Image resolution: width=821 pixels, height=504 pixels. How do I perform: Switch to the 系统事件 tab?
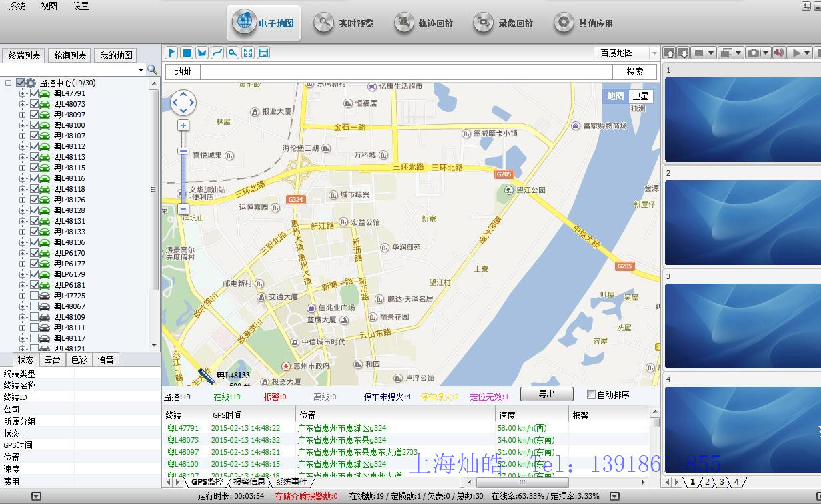tap(291, 482)
